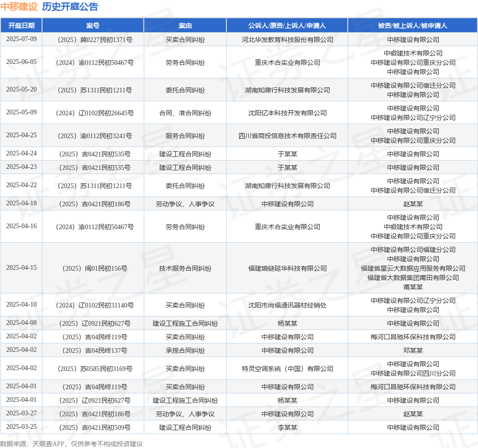Click the 案由 column header
This screenshot has height=448, width=478.
(x=185, y=26)
